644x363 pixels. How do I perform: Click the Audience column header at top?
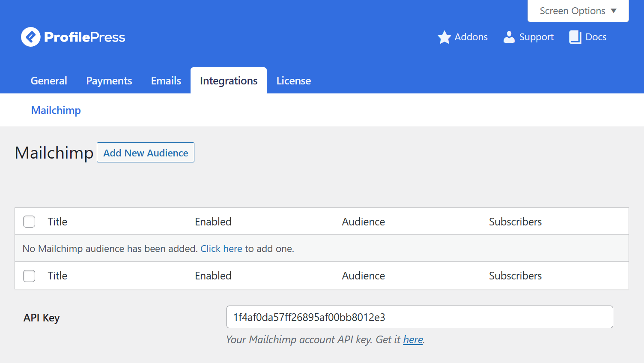[x=364, y=222]
